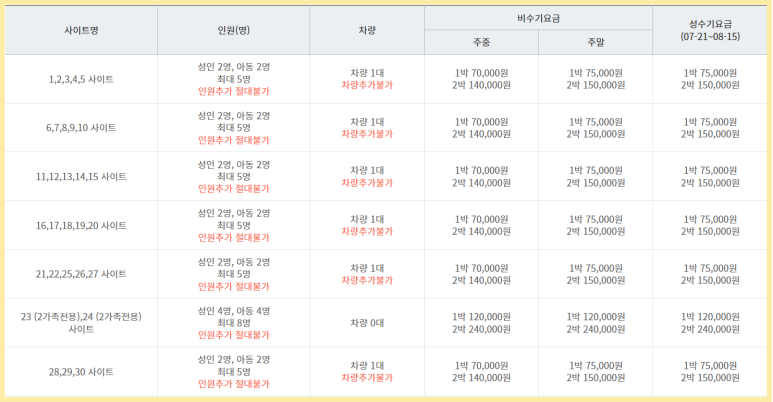Click red 인원추가 절대불가 in 28,29,30 row

point(234,384)
